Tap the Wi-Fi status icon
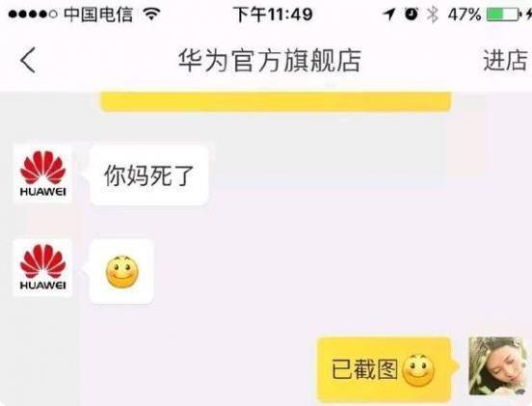 [151, 14]
